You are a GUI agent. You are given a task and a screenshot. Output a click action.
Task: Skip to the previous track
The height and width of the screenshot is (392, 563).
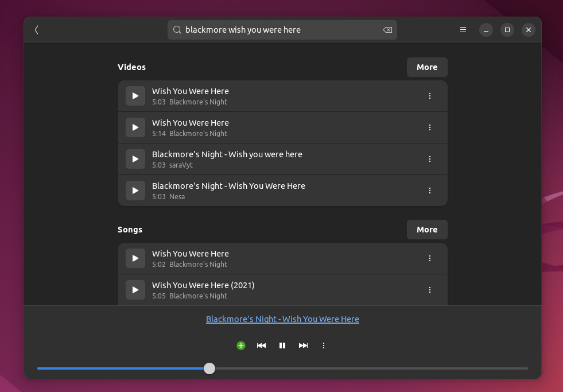261,346
